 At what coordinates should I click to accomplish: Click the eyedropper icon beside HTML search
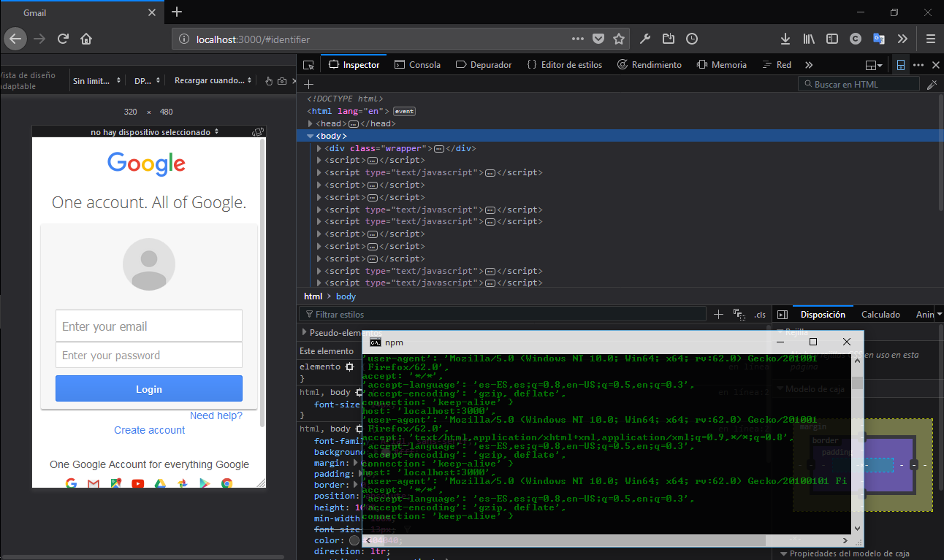(932, 85)
